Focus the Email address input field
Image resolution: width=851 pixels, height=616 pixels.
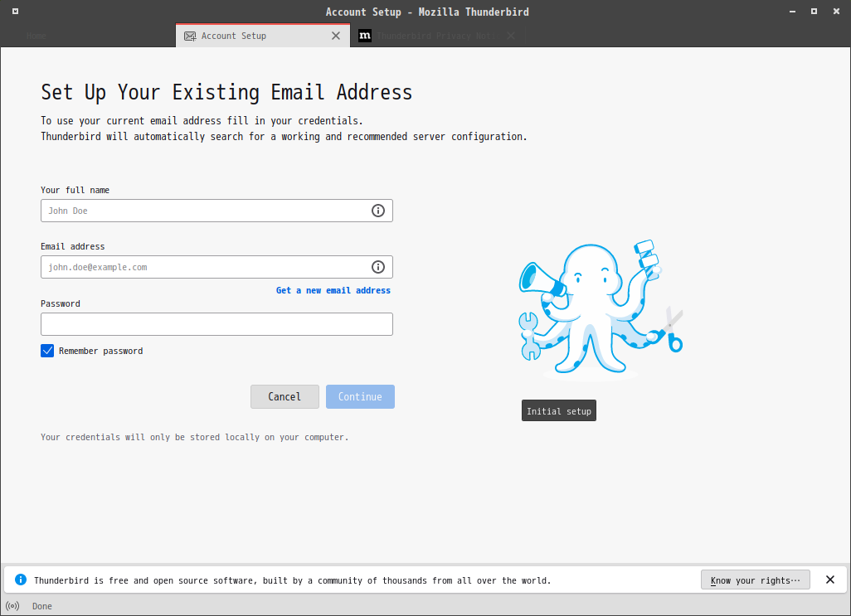click(x=216, y=267)
